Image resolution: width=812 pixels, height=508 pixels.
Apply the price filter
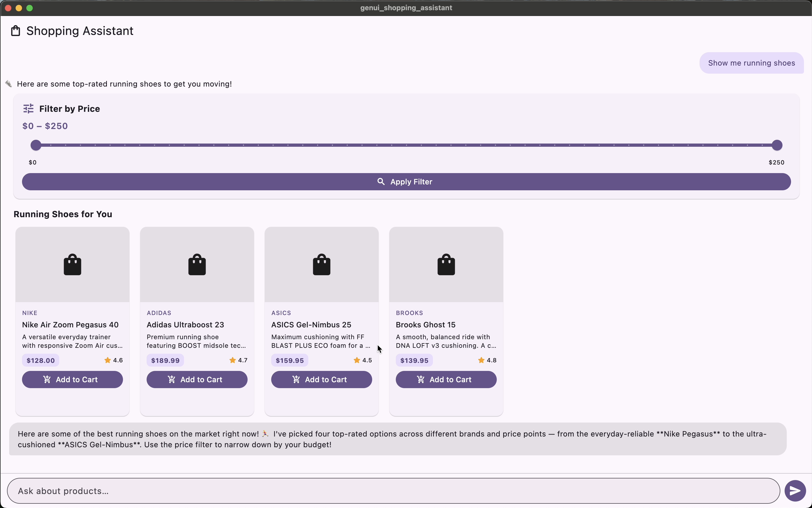click(x=406, y=182)
